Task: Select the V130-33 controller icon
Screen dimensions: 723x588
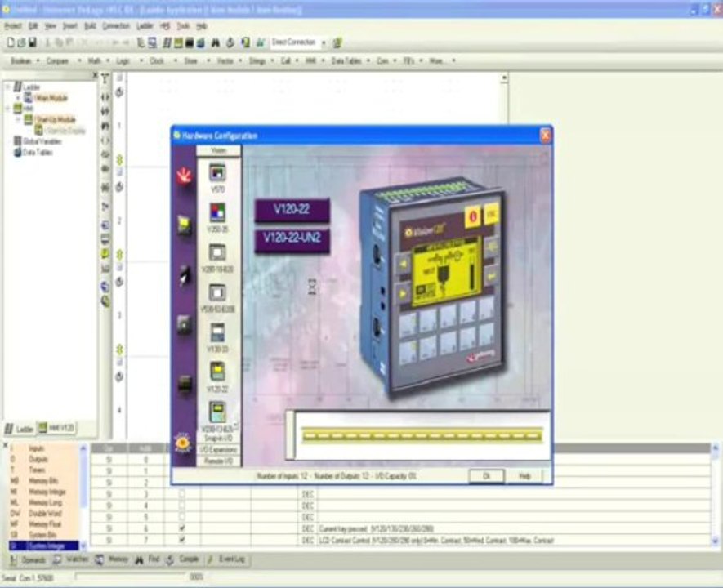Action: pos(217,332)
